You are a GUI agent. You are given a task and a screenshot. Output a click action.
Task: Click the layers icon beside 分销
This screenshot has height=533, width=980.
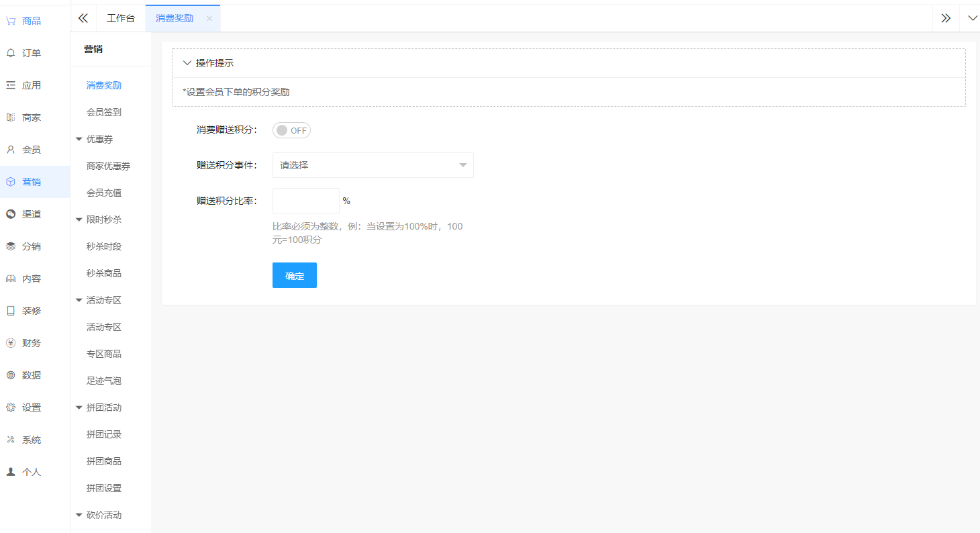pos(11,246)
